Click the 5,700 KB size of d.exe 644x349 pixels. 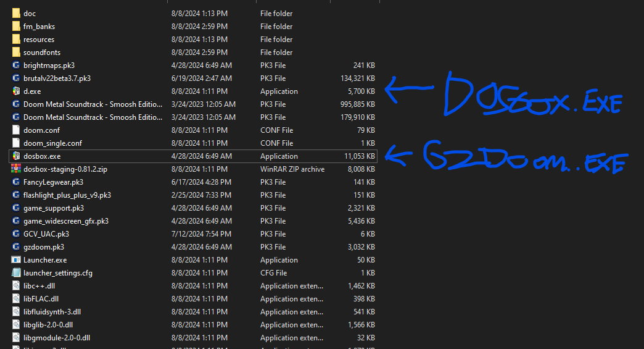tap(361, 91)
